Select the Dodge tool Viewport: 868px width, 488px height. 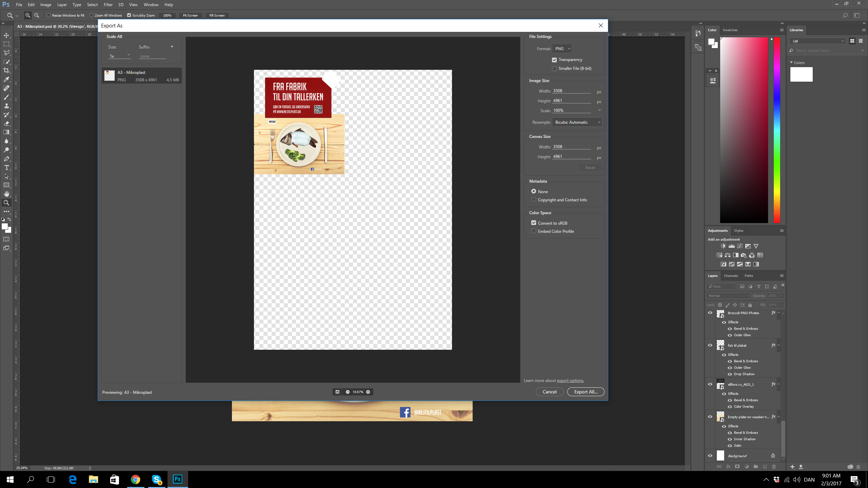pyautogui.click(x=6, y=150)
